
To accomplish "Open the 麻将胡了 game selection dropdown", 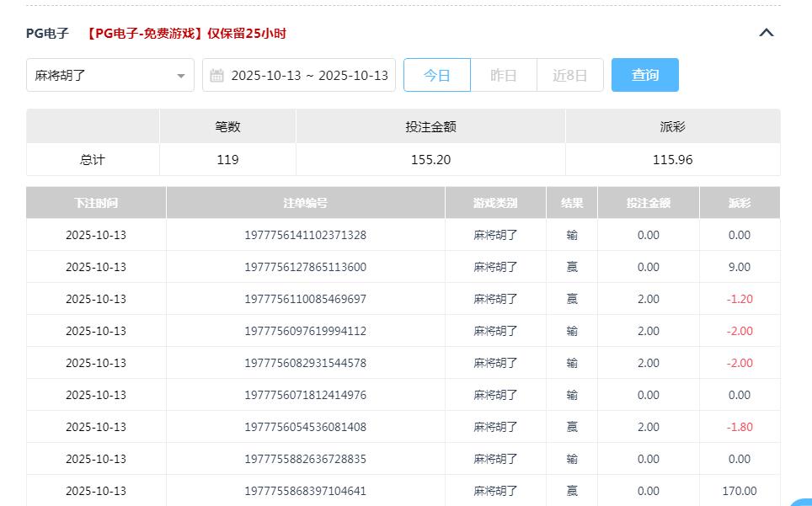I will point(110,75).
